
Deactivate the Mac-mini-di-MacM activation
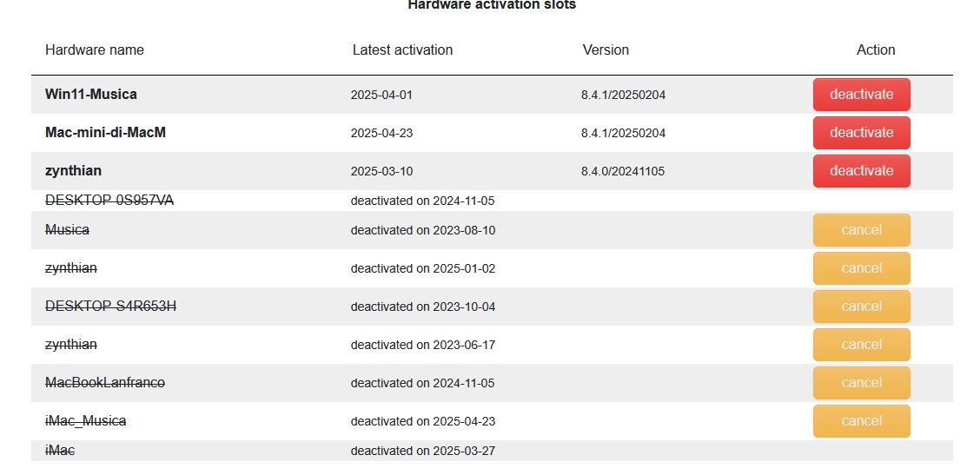pyautogui.click(x=861, y=133)
